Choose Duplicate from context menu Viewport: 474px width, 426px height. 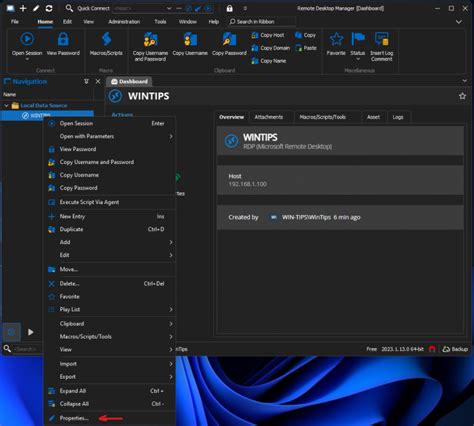[109, 229]
